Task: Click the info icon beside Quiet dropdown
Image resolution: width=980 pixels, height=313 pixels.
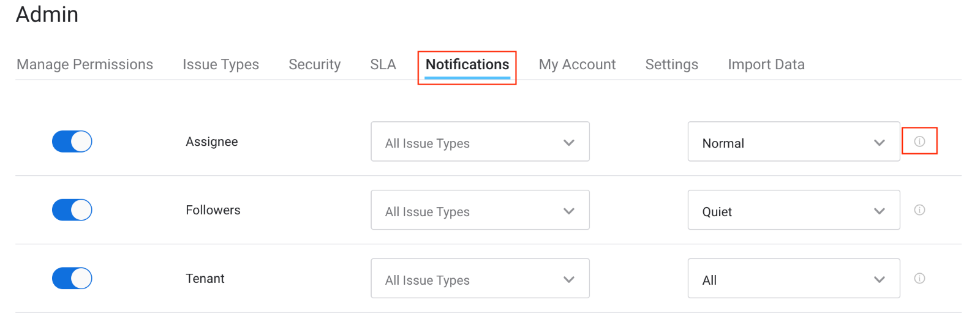Action: coord(919,210)
